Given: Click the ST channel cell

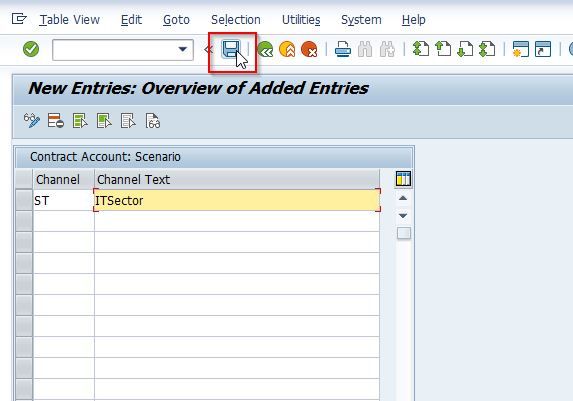Looking at the screenshot, I should pyautogui.click(x=63, y=200).
